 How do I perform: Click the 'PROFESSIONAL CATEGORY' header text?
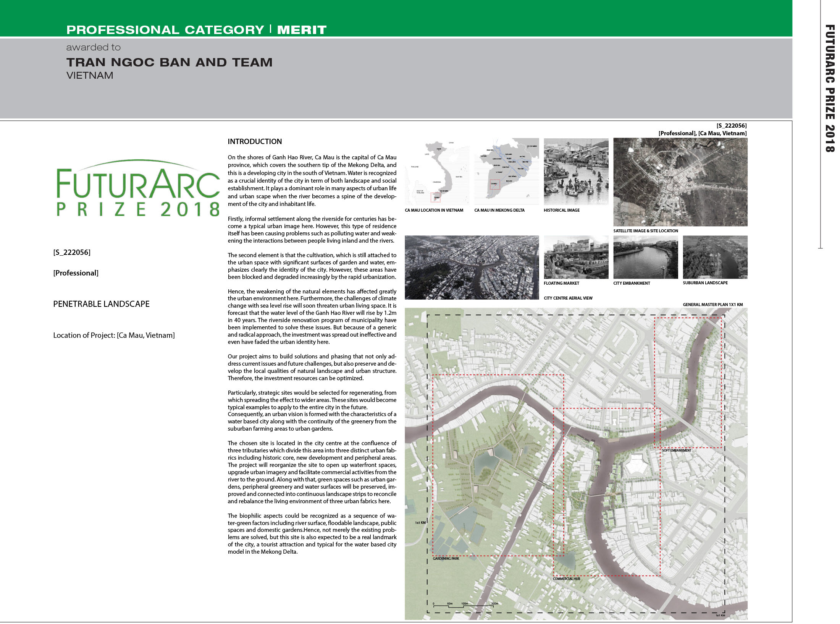tap(165, 30)
